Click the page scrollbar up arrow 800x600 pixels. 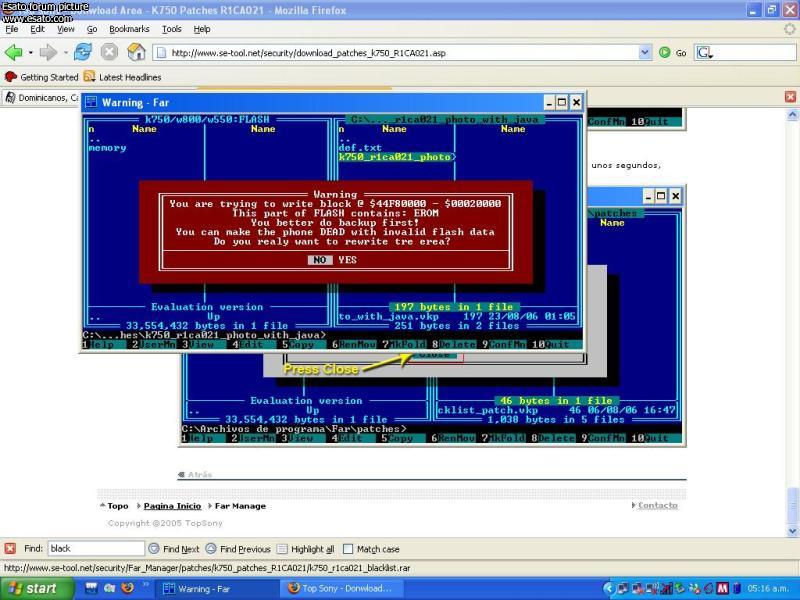click(x=792, y=115)
